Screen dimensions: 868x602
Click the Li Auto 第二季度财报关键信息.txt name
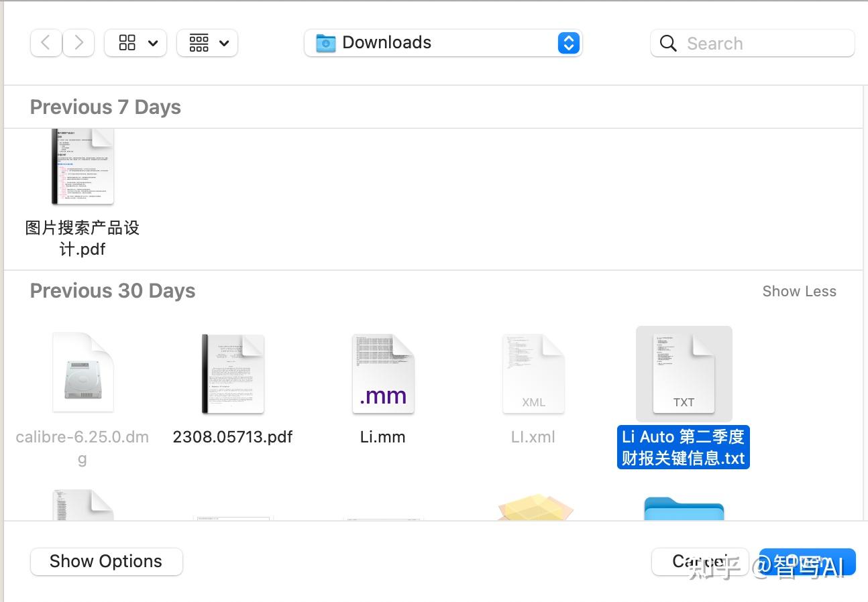[684, 447]
